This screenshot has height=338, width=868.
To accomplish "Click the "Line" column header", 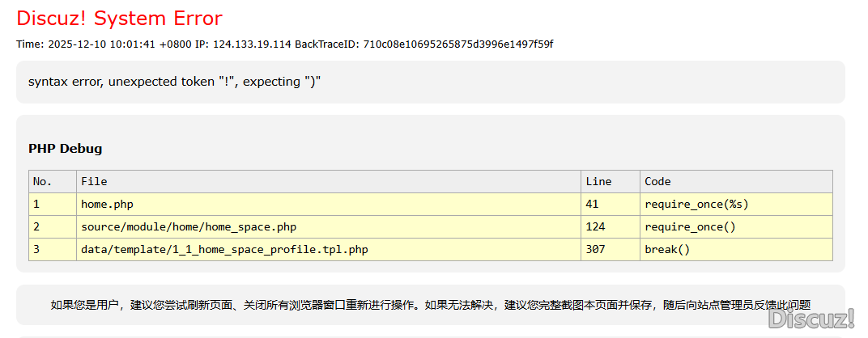I will pos(598,182).
